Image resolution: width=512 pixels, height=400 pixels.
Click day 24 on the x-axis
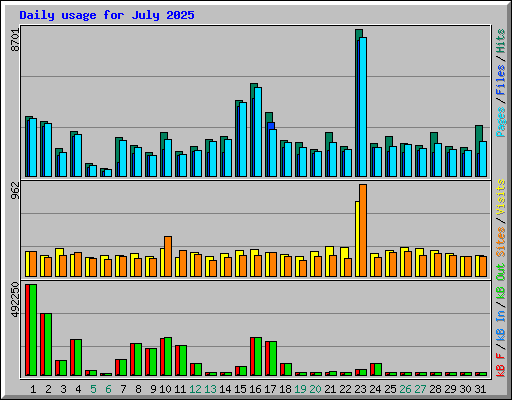pos(375,389)
